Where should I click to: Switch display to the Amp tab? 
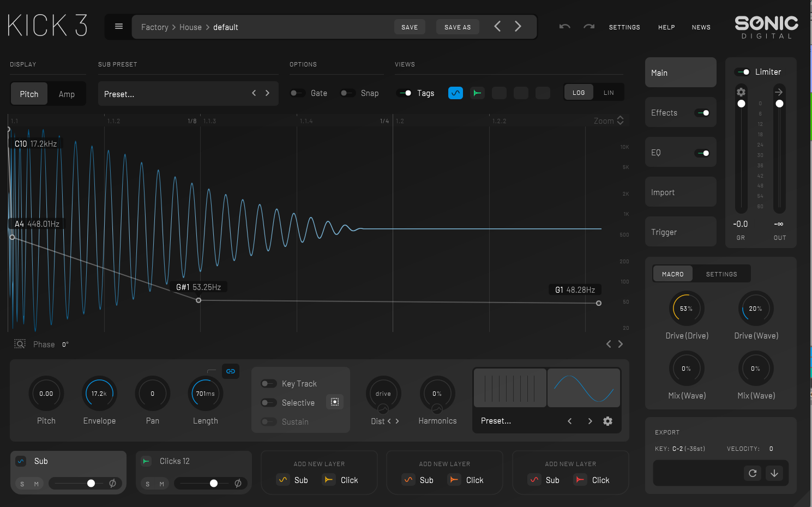pyautogui.click(x=67, y=94)
